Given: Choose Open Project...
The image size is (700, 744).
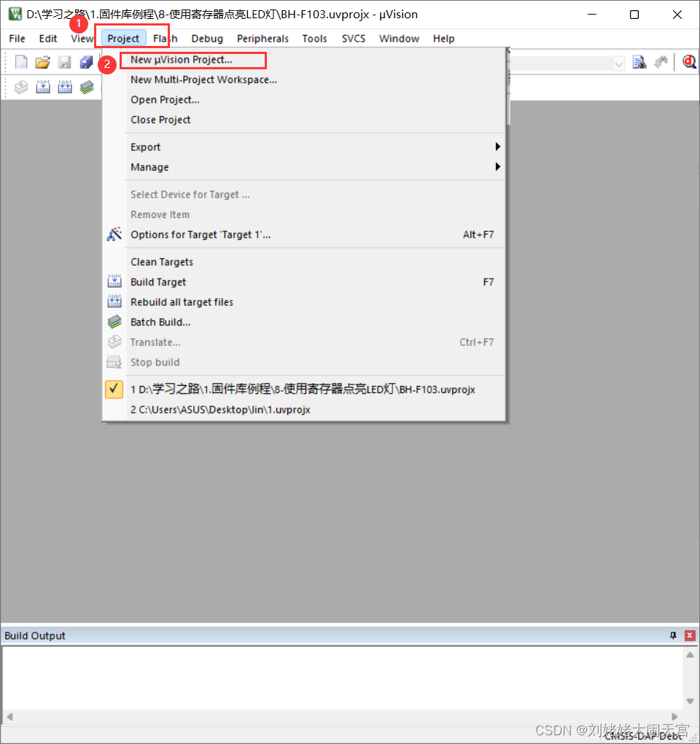Looking at the screenshot, I should click(303, 100).
